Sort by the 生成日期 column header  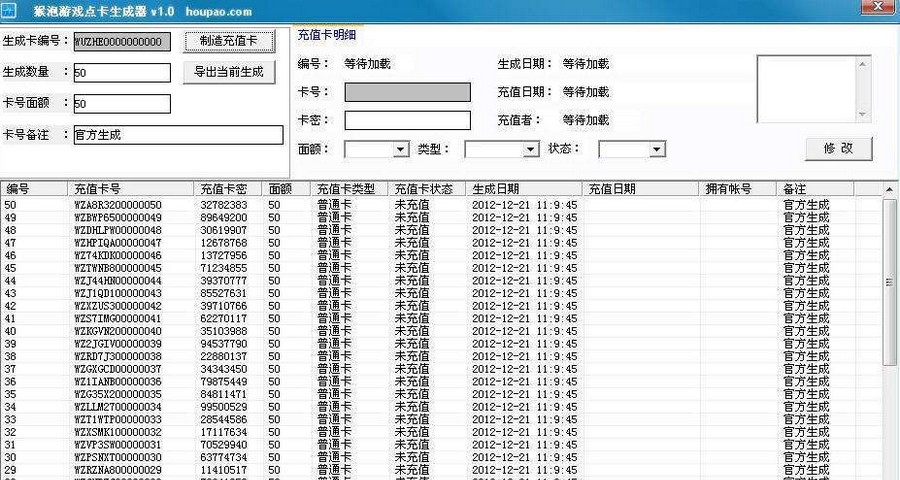pos(524,189)
